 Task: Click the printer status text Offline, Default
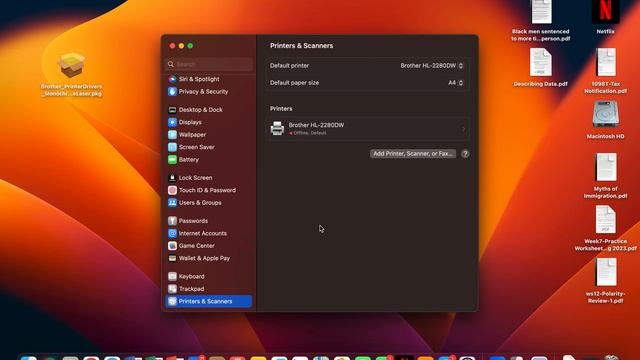[310, 133]
